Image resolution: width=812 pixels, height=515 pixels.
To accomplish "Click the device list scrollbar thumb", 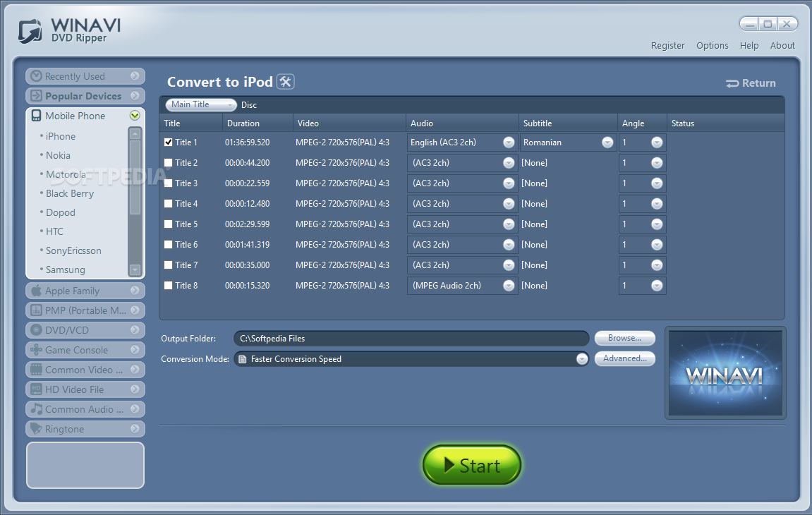I will pyautogui.click(x=135, y=178).
